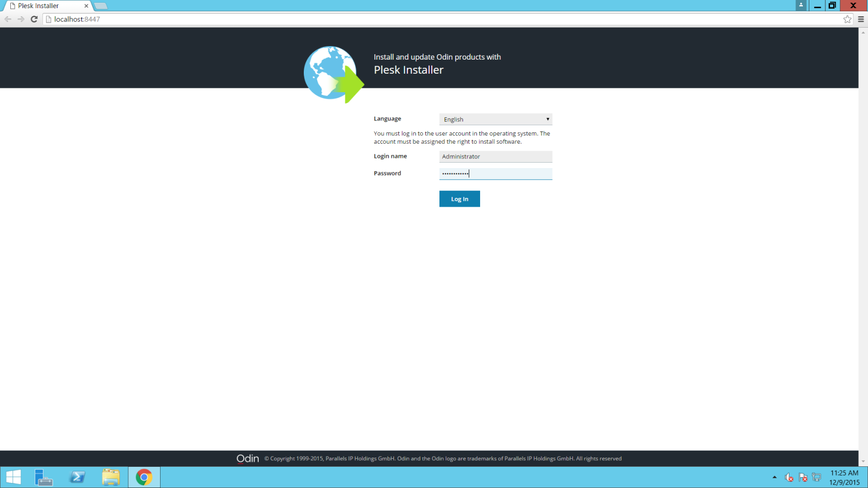Open Chrome user profile icon
Viewport: 868px width, 488px height.
pos(801,5)
